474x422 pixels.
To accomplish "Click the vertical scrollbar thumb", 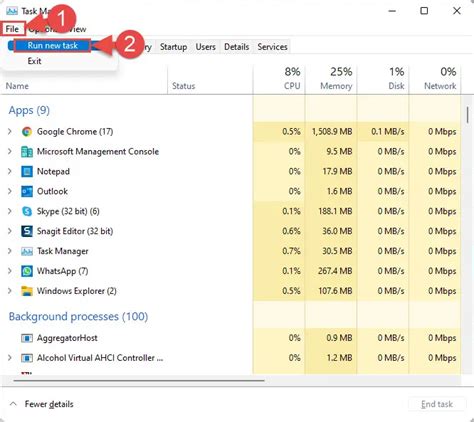I will [468, 115].
